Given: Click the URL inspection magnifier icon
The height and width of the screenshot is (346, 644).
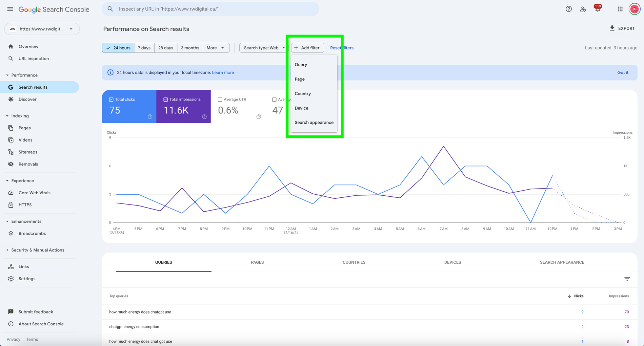Looking at the screenshot, I should click(x=11, y=59).
